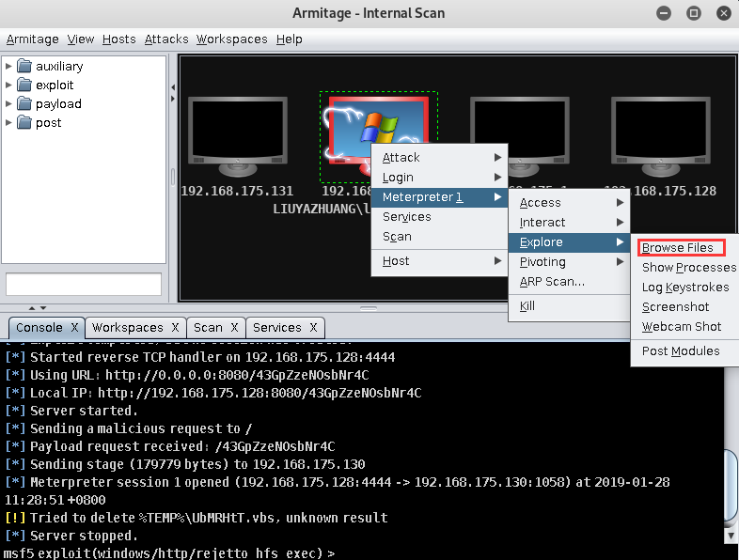
Task: Open the Attack submenu
Action: tap(439, 157)
